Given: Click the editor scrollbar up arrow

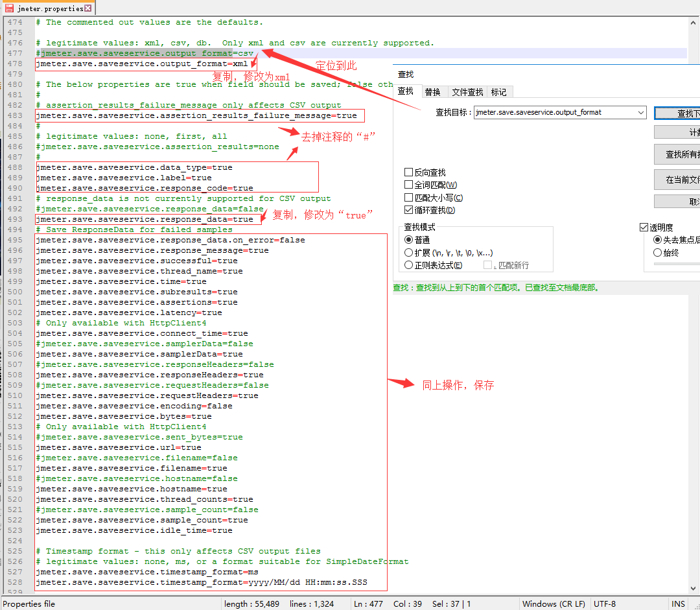Looking at the screenshot, I should [x=693, y=22].
